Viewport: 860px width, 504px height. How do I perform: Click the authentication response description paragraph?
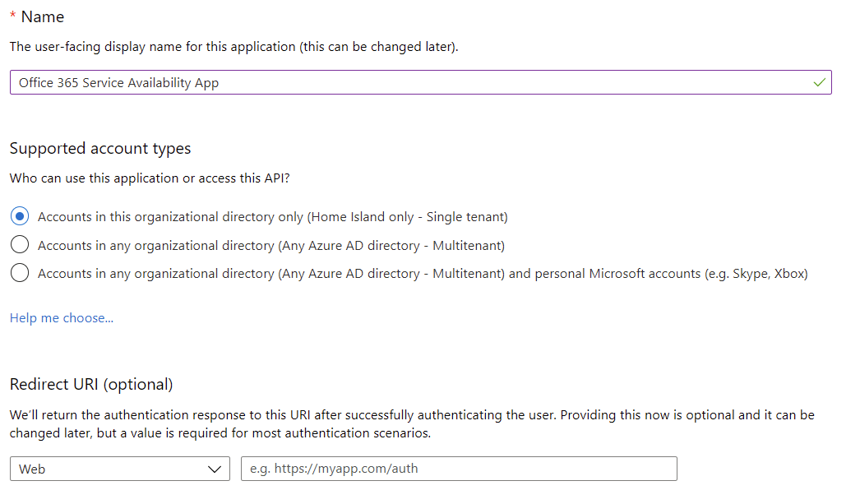point(412,424)
